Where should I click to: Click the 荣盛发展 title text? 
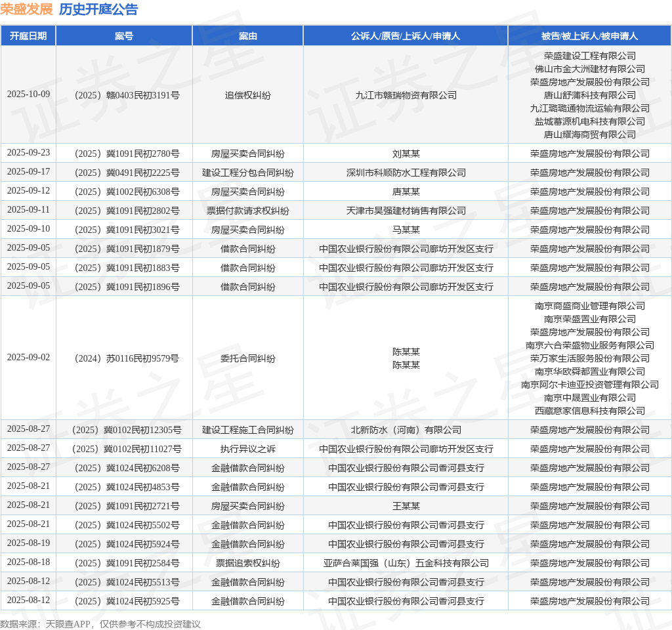[x=26, y=9]
